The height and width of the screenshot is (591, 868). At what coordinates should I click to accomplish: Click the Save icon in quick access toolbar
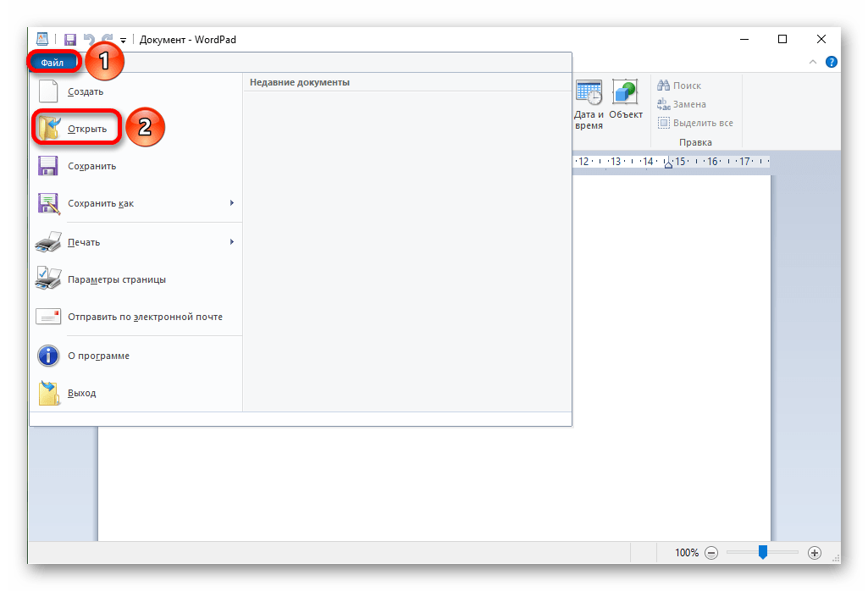tap(69, 40)
